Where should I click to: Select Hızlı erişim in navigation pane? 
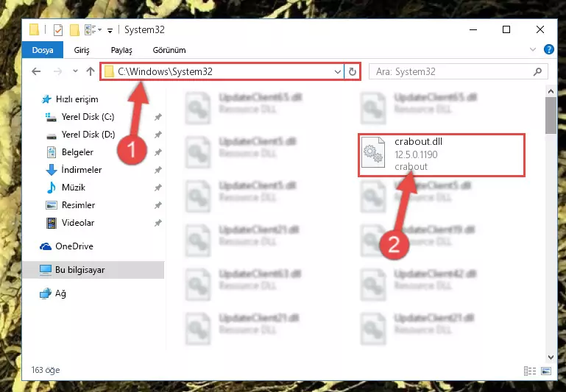click(77, 99)
